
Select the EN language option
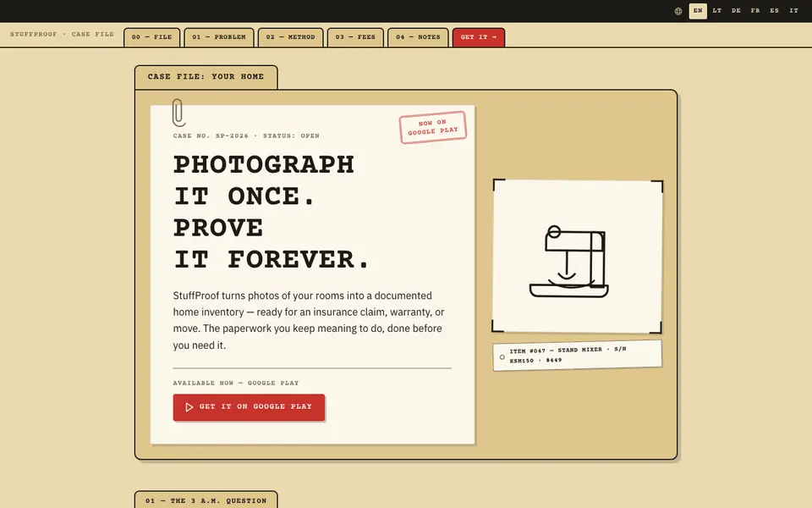(698, 11)
